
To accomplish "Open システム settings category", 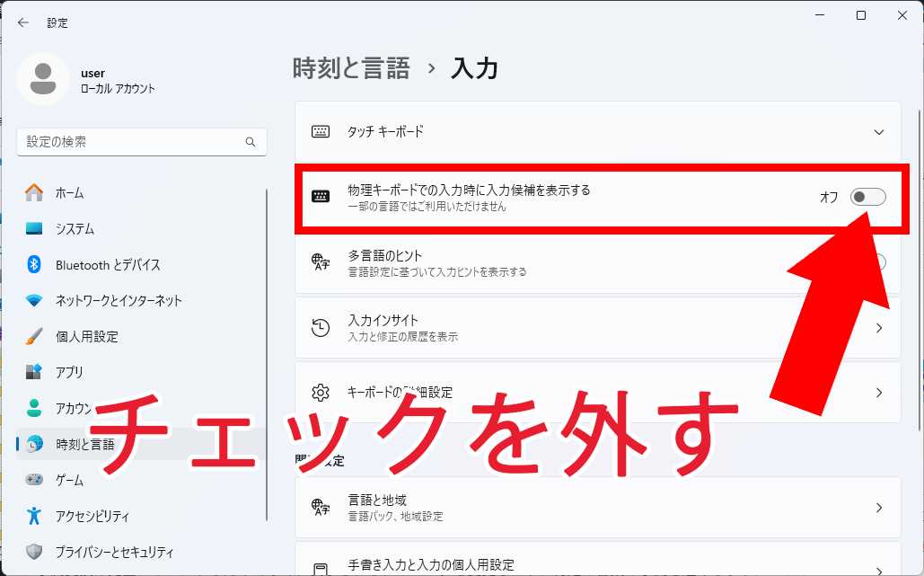I will (x=75, y=228).
